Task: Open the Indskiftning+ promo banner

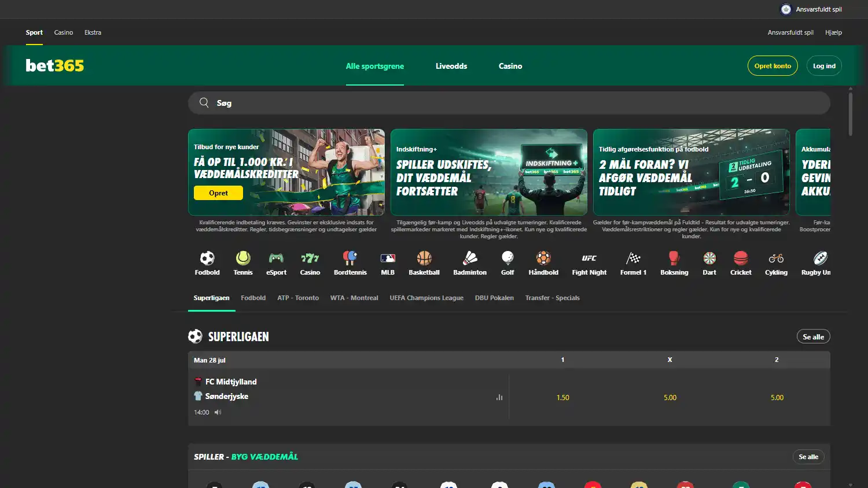Action: 489,172
